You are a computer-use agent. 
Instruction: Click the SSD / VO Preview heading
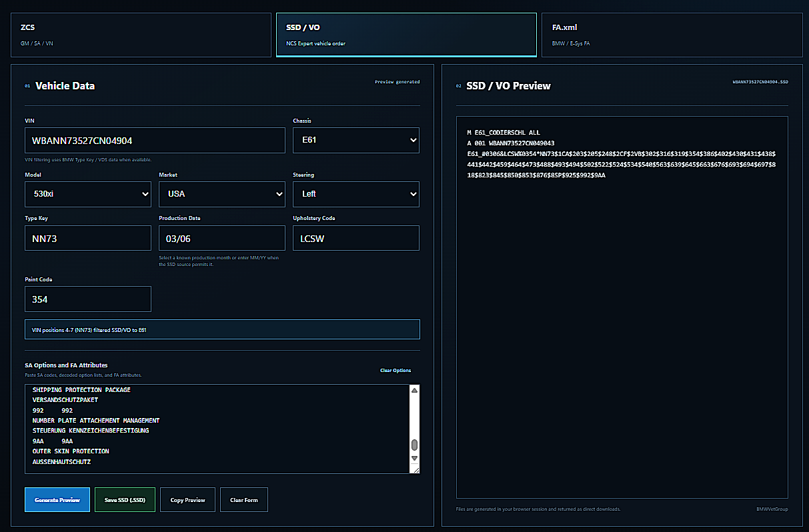[x=508, y=86]
